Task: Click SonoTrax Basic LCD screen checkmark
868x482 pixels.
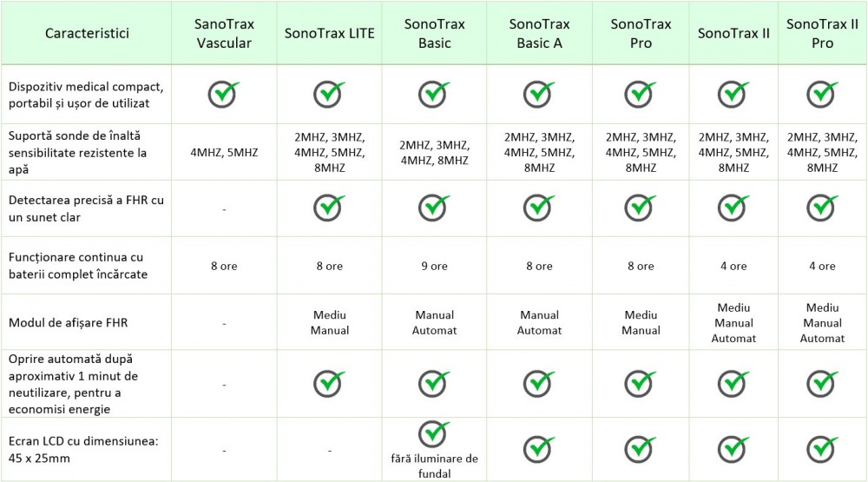Action: pos(434,433)
